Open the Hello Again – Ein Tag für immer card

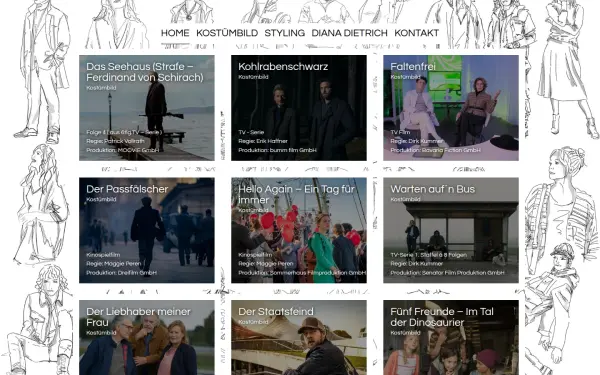pyautogui.click(x=299, y=230)
